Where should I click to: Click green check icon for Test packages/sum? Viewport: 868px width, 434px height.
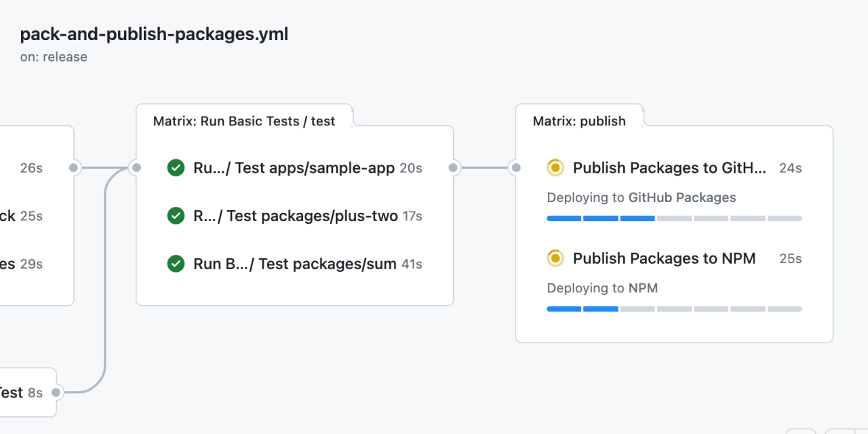[176, 264]
